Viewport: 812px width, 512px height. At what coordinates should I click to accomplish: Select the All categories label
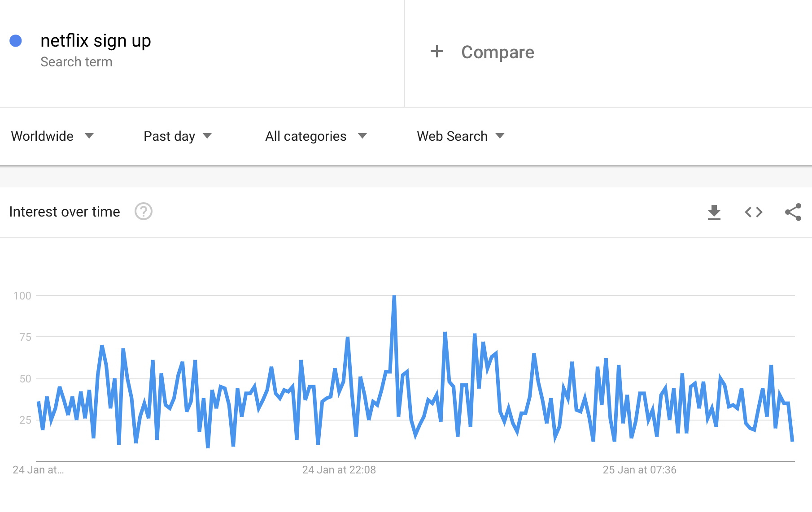pos(306,136)
